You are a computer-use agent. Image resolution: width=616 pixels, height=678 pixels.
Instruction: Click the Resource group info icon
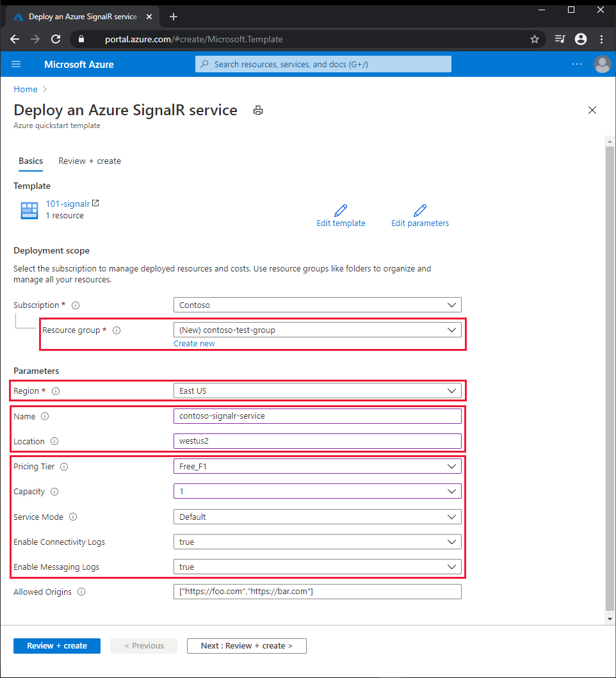point(116,330)
